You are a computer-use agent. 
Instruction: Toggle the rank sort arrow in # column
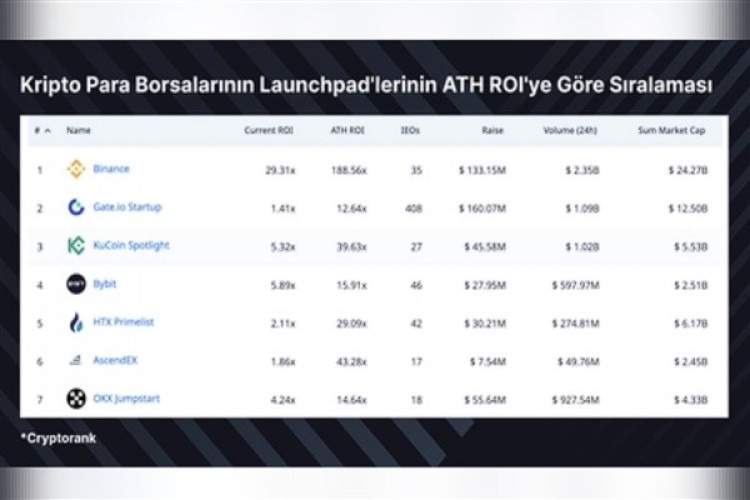[47, 130]
